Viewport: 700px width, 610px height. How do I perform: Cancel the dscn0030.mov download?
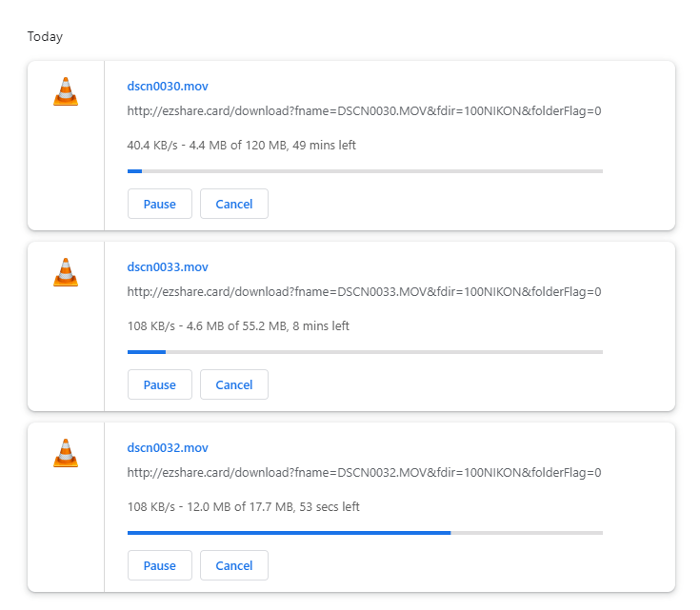click(234, 204)
